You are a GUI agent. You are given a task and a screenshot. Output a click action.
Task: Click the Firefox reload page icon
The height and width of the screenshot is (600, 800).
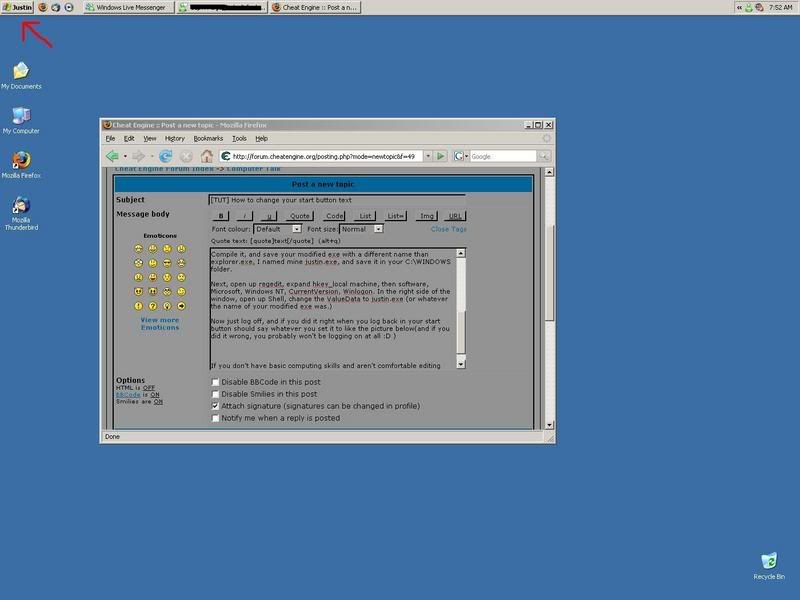pos(165,156)
